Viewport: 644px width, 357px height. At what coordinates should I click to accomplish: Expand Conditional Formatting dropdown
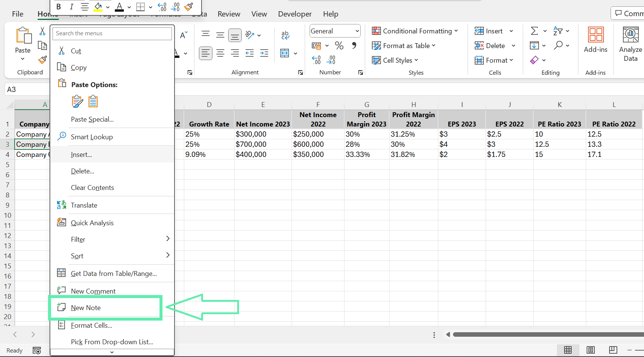pos(456,31)
